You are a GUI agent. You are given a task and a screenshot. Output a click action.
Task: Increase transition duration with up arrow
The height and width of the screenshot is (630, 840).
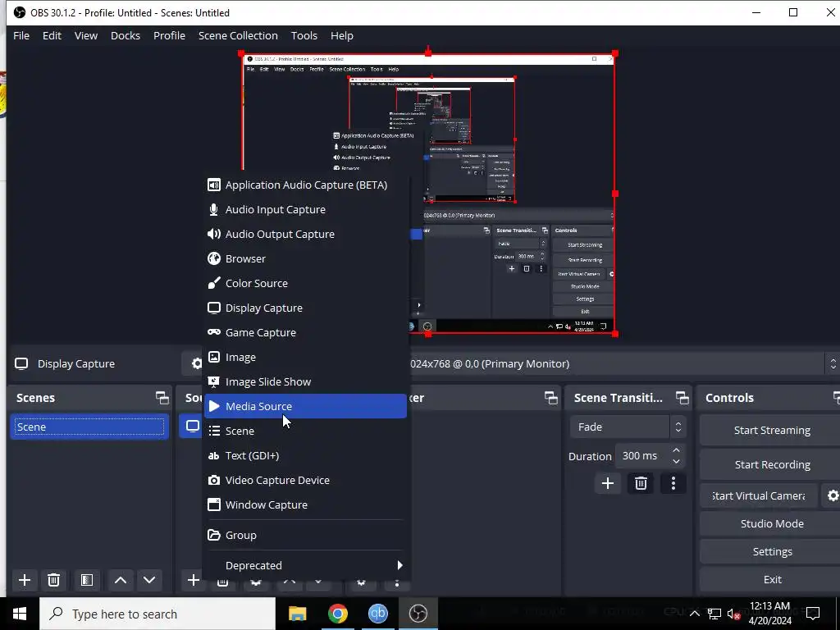click(676, 450)
